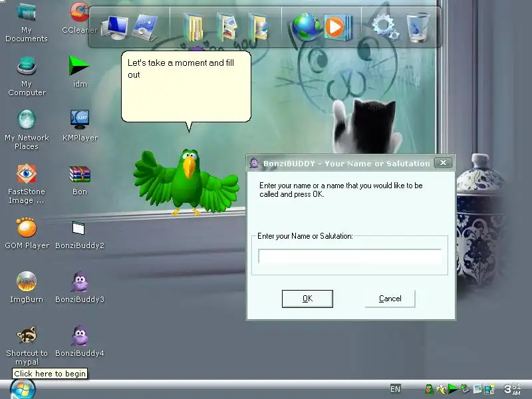Click the EN language indicator
The width and height of the screenshot is (532, 399).
point(395,389)
